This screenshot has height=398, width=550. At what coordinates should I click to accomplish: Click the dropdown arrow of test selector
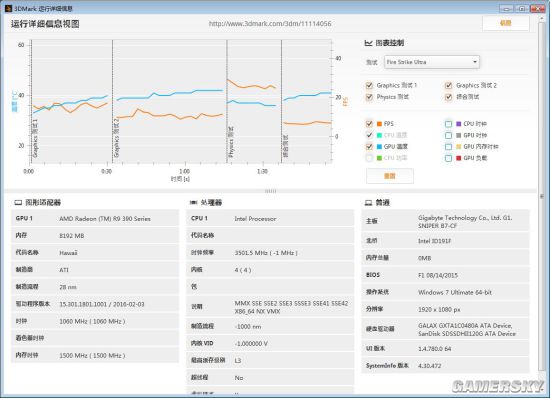pyautogui.click(x=475, y=62)
